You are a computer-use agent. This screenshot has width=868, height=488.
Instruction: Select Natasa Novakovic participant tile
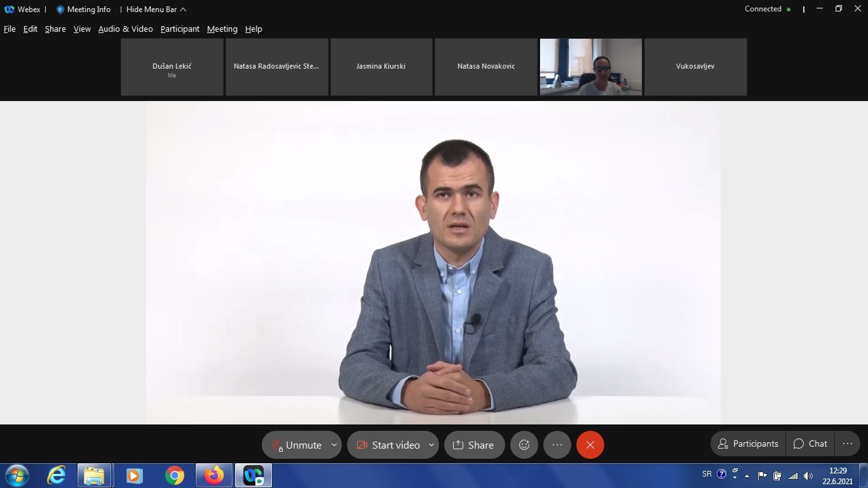pyautogui.click(x=486, y=67)
